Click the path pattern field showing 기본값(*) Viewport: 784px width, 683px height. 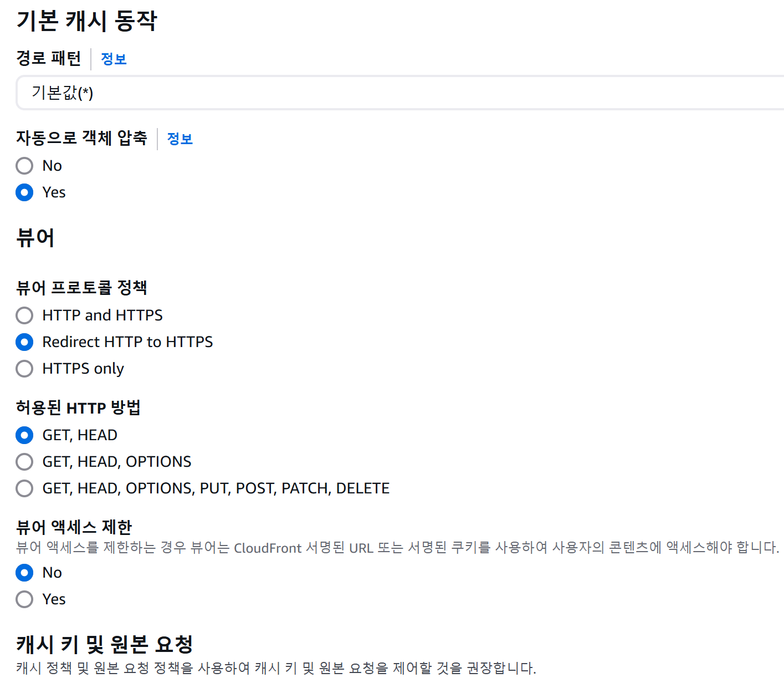tap(222, 93)
